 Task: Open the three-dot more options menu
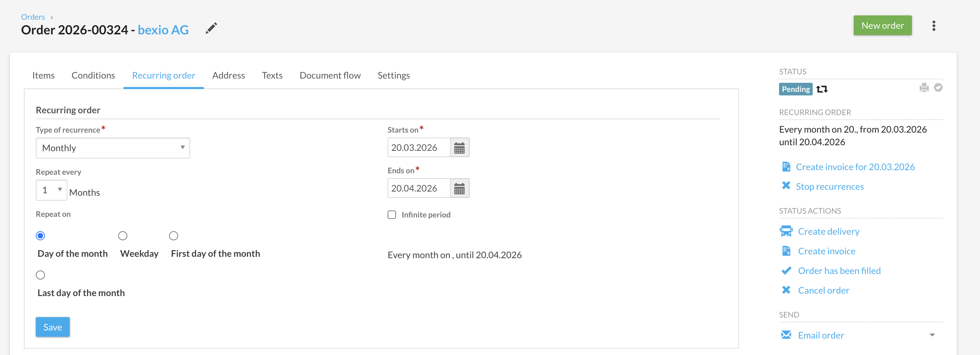tap(934, 26)
